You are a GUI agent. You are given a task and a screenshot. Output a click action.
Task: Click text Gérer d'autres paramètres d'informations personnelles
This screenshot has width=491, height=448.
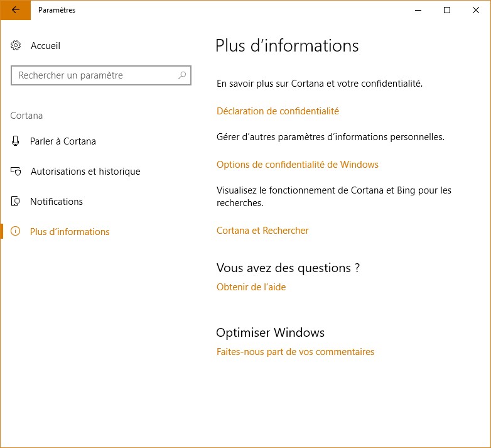click(x=330, y=137)
